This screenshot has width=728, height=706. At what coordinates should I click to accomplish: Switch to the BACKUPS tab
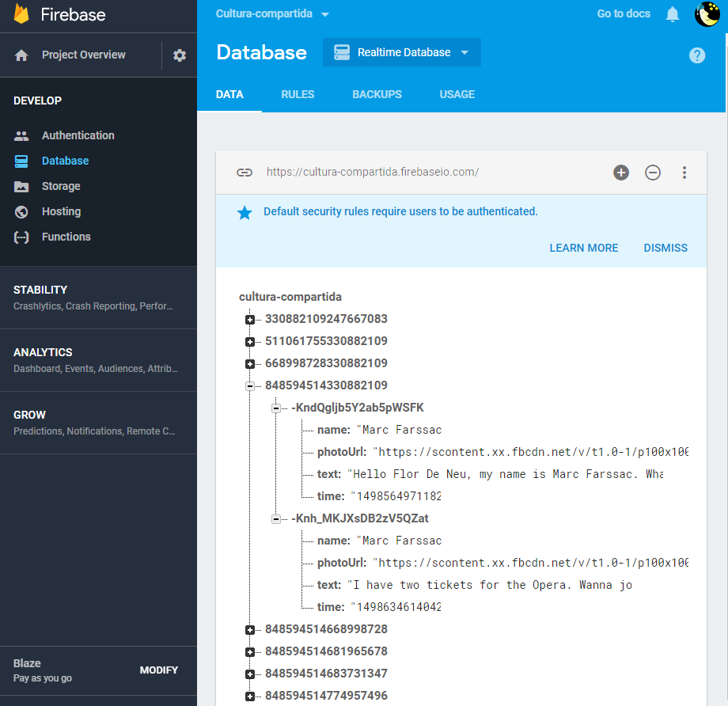click(377, 94)
